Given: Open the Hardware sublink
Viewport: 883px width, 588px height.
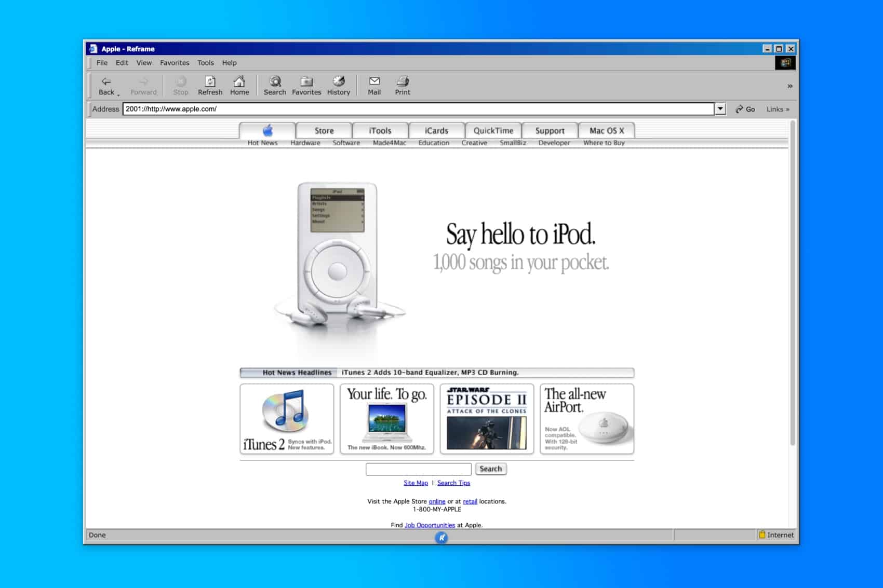Looking at the screenshot, I should [x=305, y=143].
